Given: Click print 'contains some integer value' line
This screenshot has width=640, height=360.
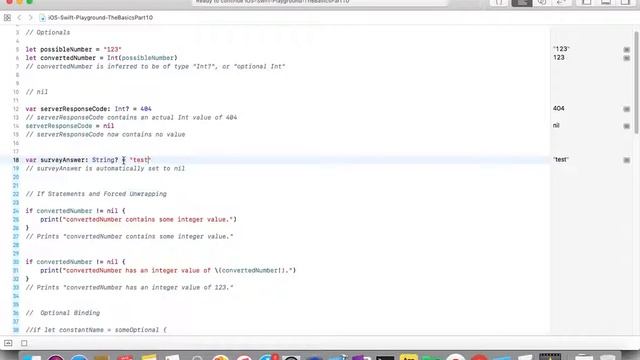Looking at the screenshot, I should (138, 220).
